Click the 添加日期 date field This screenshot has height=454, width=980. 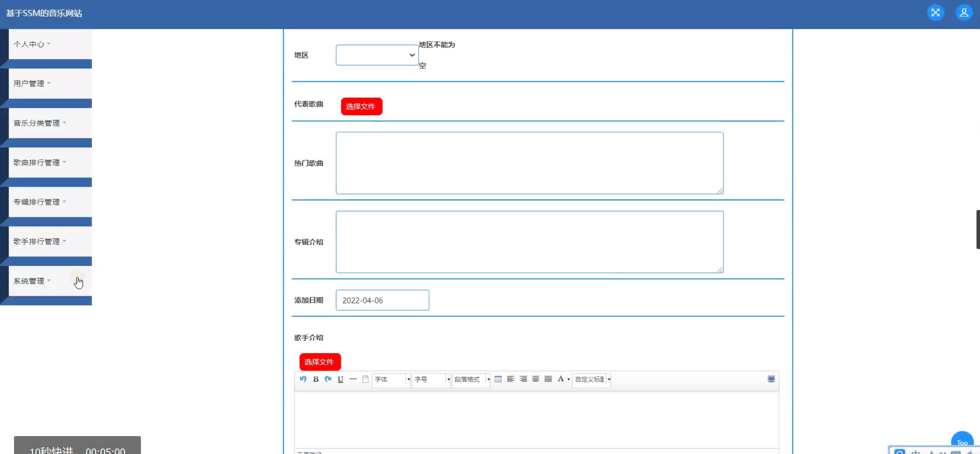[382, 300]
